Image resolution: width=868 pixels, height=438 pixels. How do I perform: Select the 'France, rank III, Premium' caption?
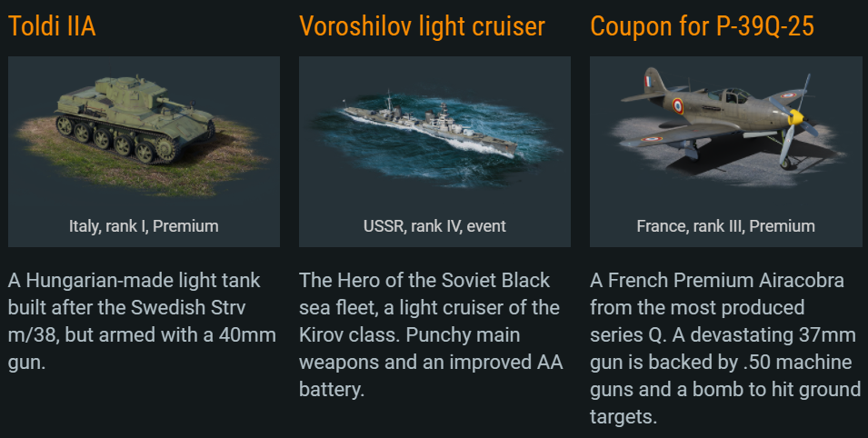(x=725, y=226)
